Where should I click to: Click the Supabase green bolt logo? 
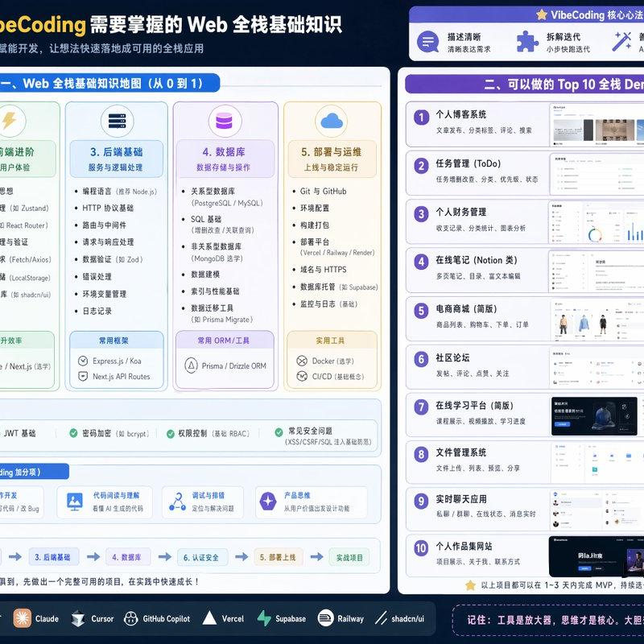point(264,618)
